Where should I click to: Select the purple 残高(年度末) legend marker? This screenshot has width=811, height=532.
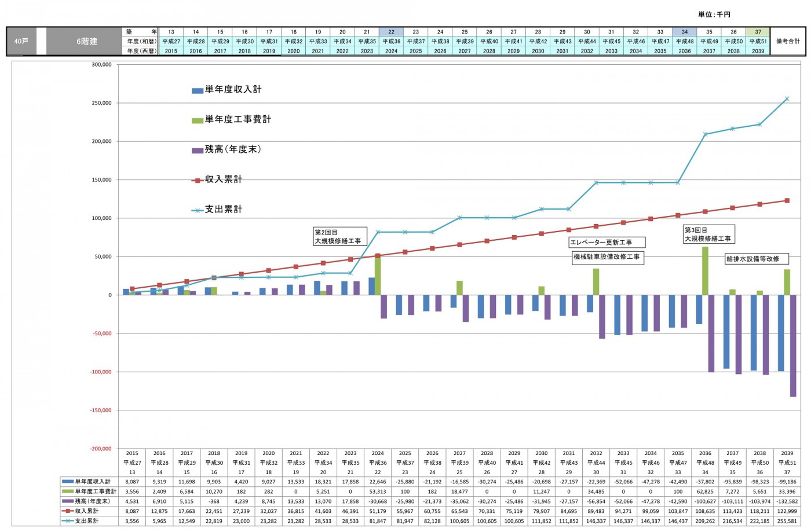[x=197, y=151]
